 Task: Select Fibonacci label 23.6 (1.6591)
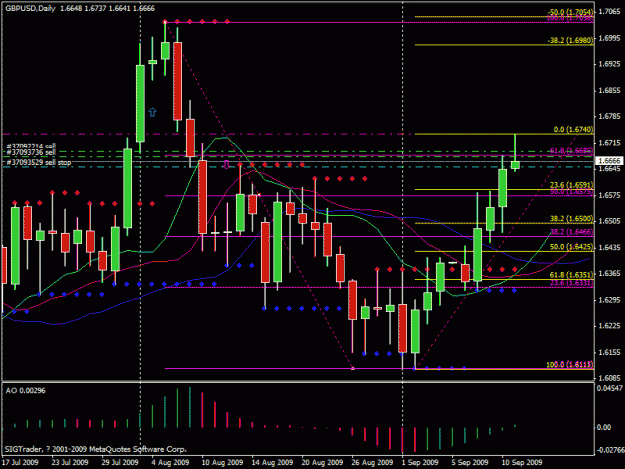[571, 185]
